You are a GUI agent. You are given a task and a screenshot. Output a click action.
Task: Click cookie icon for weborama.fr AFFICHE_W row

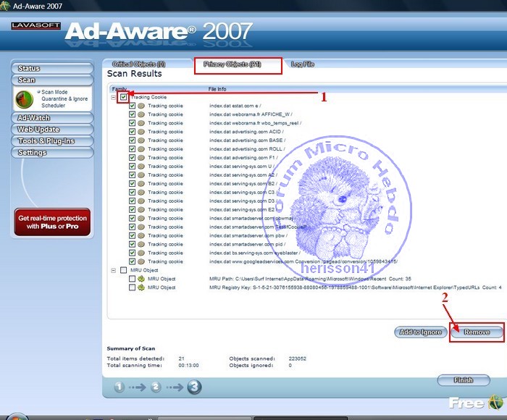pos(141,114)
